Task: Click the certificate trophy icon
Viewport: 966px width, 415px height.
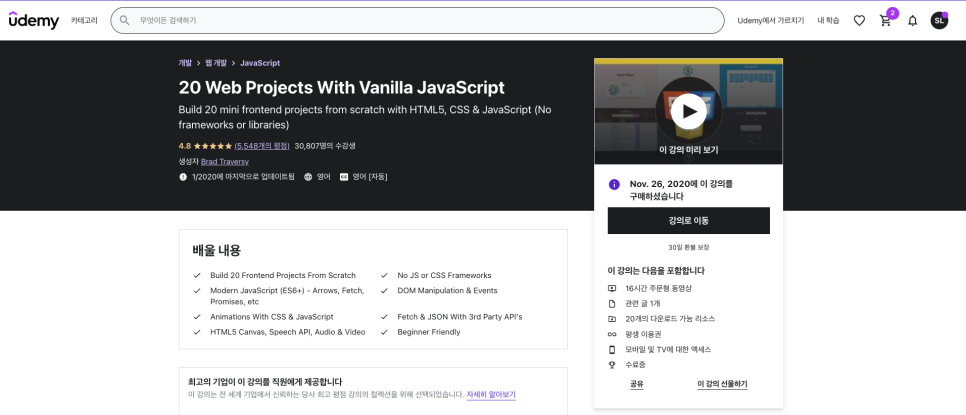Action: click(x=612, y=365)
